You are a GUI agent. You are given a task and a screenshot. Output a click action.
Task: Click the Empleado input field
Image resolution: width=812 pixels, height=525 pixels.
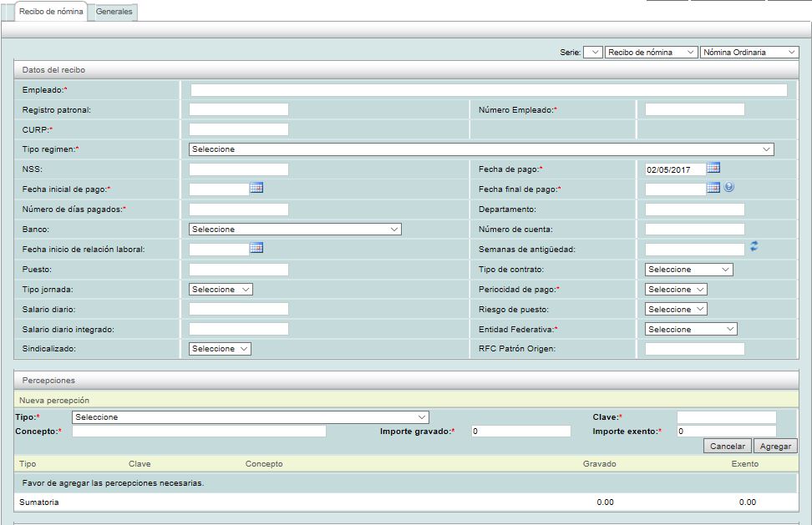click(489, 90)
